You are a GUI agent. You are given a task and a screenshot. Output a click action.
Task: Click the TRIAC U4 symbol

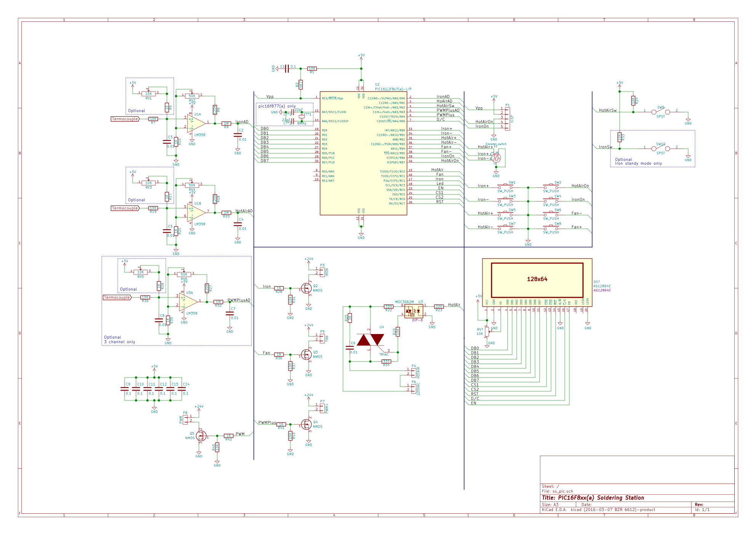[x=371, y=340]
